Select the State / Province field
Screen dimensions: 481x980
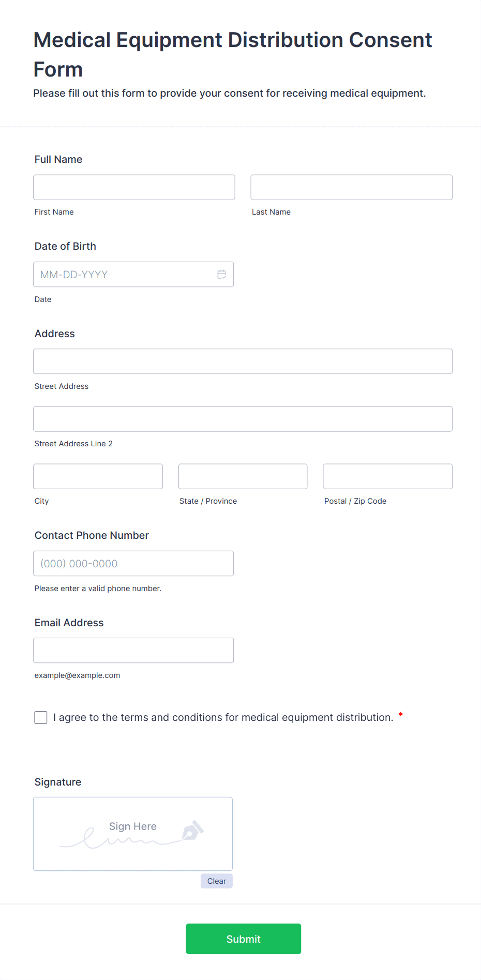pos(243,476)
